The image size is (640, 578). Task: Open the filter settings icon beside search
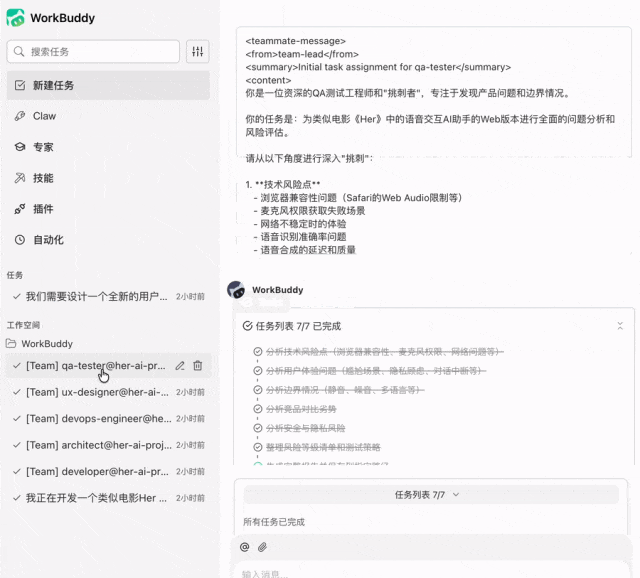pyautogui.click(x=197, y=52)
